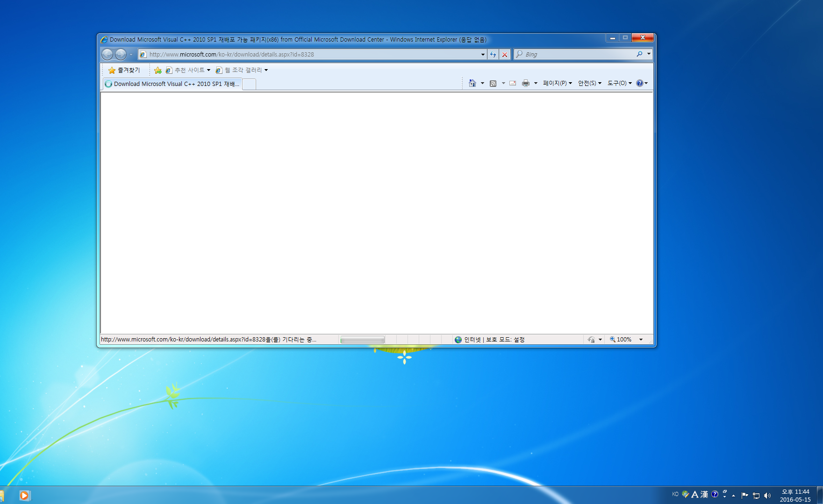Click the Show desktop button in the taskbar
Image resolution: width=823 pixels, height=504 pixels.
[820, 495]
